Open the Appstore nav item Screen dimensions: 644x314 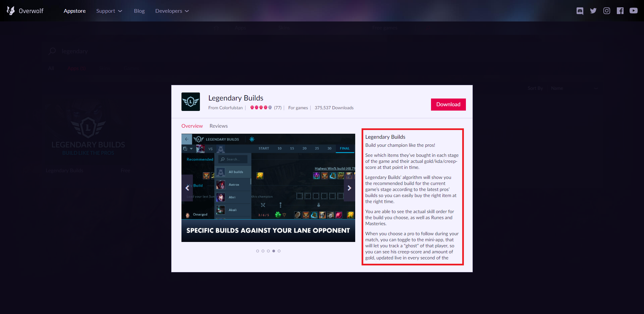[x=74, y=11]
